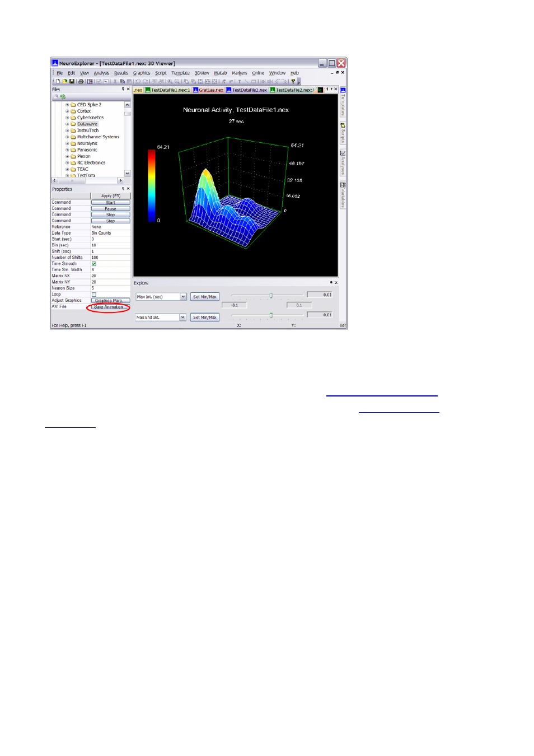Viewport: 534px width, 756px height.
Task: Click the Graphics Pars button
Action: coord(110,301)
